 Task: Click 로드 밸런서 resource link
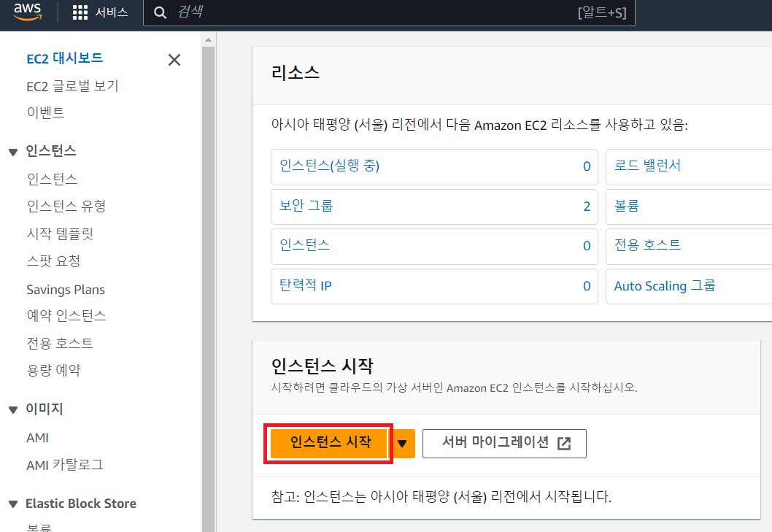(647, 166)
